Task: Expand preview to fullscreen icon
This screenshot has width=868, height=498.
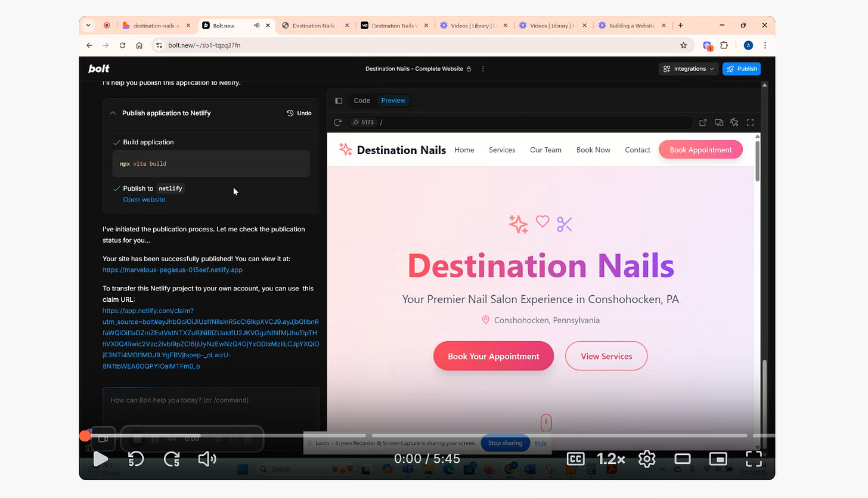Action: pos(751,122)
